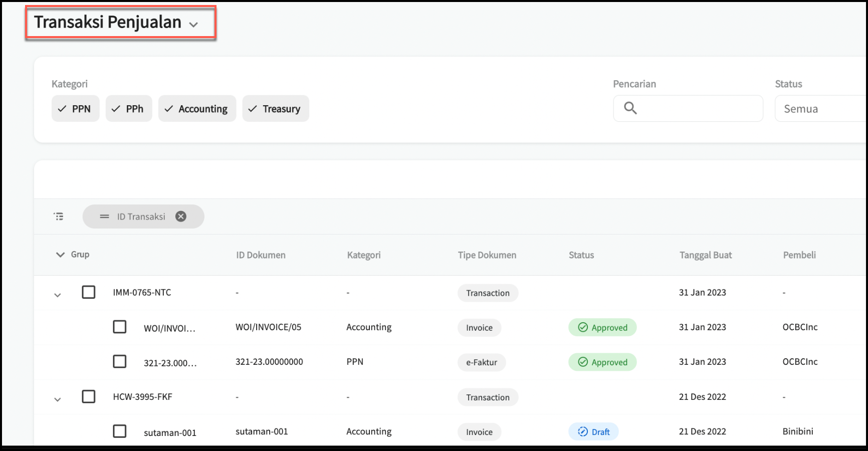Viewport: 868px width, 451px height.
Task: Tick the checkbox for HCW-3995-FKF group
Action: [x=89, y=396]
